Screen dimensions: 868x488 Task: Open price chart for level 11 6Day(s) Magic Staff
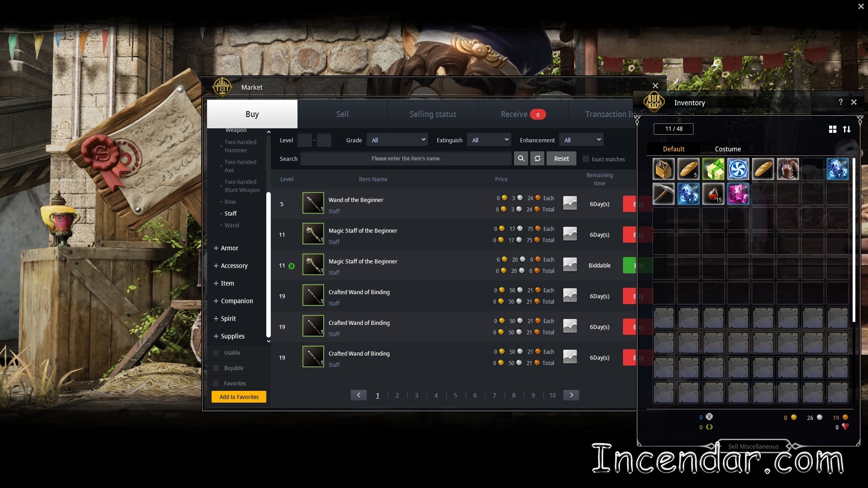click(x=570, y=234)
